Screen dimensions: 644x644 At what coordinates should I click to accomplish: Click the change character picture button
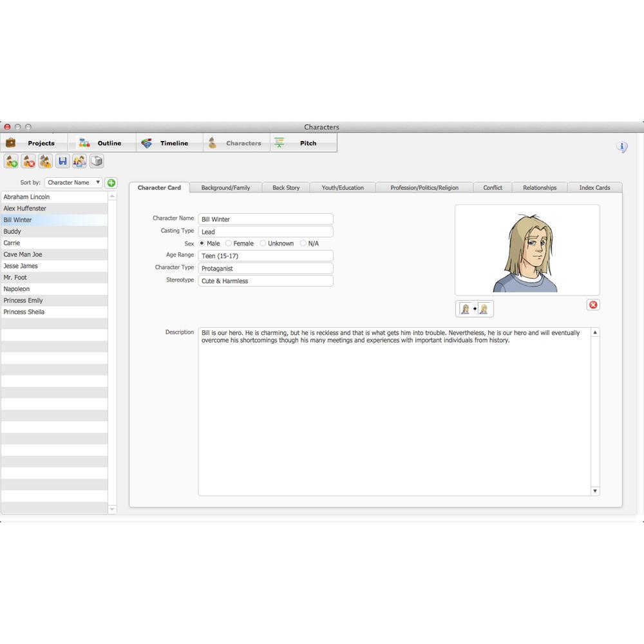coord(474,309)
